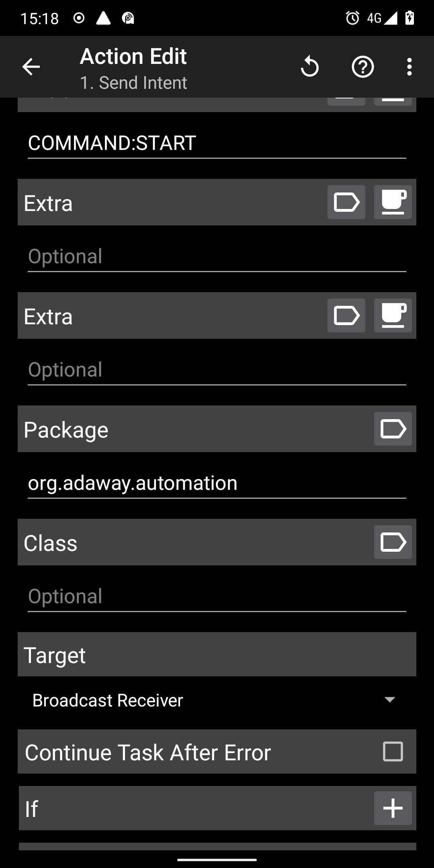
Task: Tap the alarm icon in status bar
Action: [x=352, y=18]
